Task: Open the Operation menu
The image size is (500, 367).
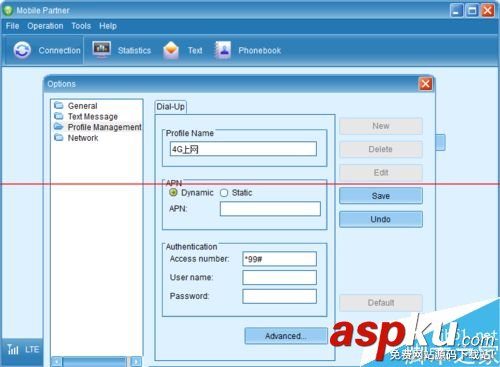Action: click(x=45, y=26)
